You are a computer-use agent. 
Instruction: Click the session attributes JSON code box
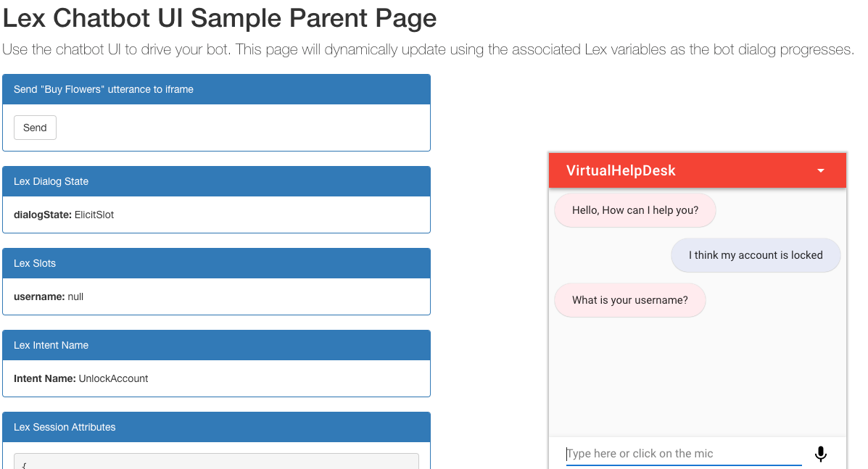click(216, 461)
